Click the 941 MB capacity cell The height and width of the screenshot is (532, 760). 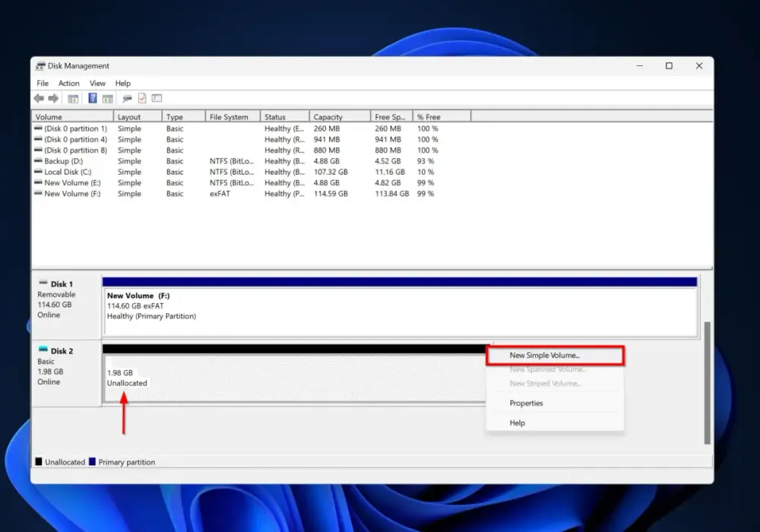click(327, 139)
